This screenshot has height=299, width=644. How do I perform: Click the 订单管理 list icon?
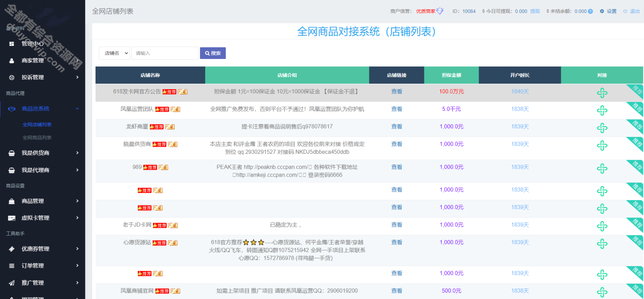(12, 266)
